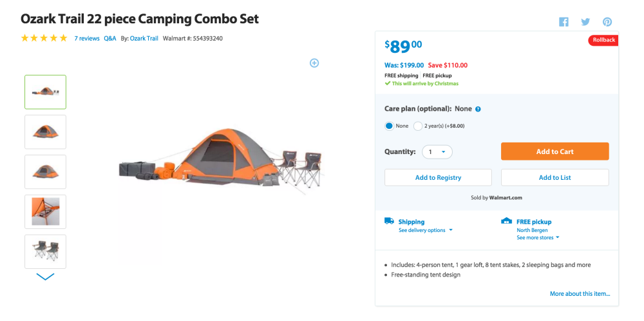The image size is (644, 321).
Task: Click the Add to Registry button
Action: tap(438, 177)
